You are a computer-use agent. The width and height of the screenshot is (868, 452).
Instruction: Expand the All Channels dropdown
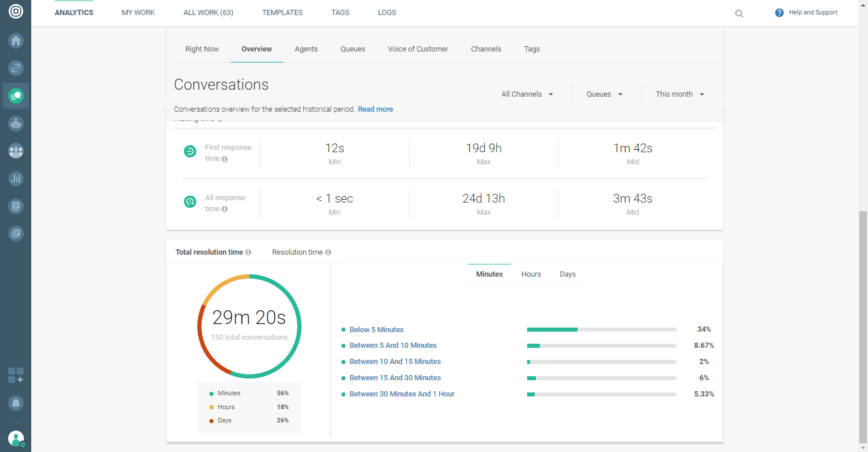[x=527, y=94]
